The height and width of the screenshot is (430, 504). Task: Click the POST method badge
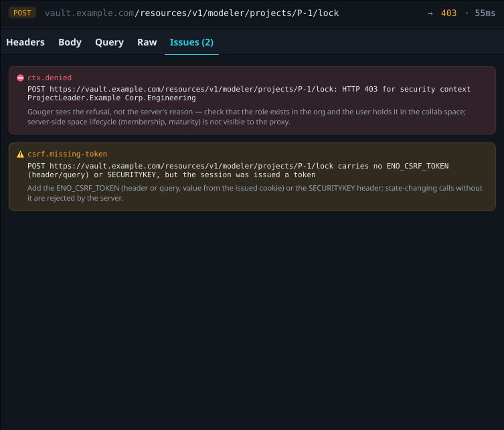point(22,13)
